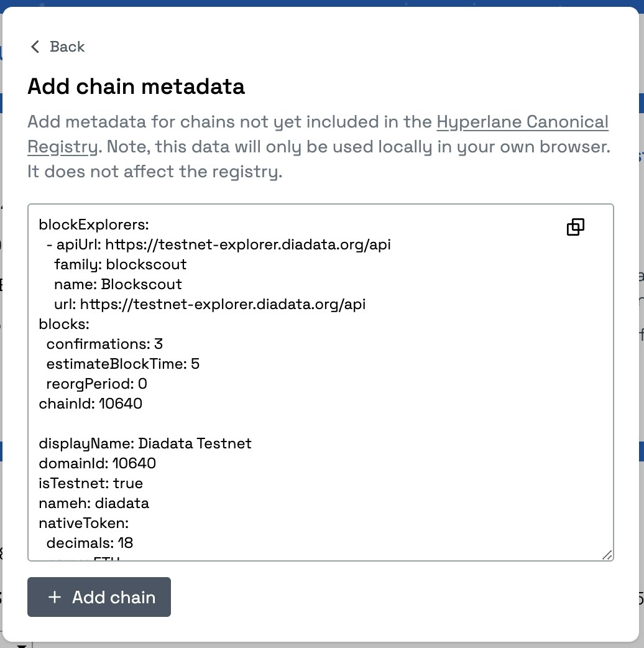Image resolution: width=644 pixels, height=648 pixels.
Task: Click the misspelled nameh: diadata line
Action: [x=94, y=503]
